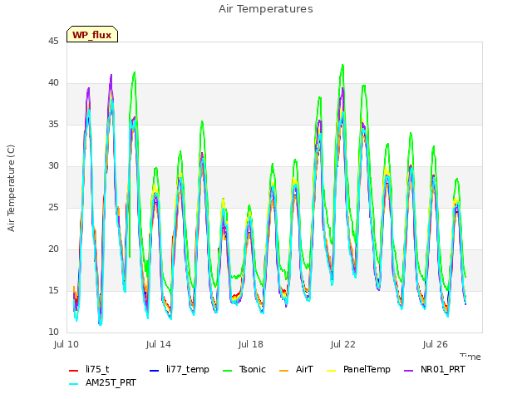Click the WP_flux annotation label
The height and width of the screenshot is (399, 532).
[x=92, y=35]
